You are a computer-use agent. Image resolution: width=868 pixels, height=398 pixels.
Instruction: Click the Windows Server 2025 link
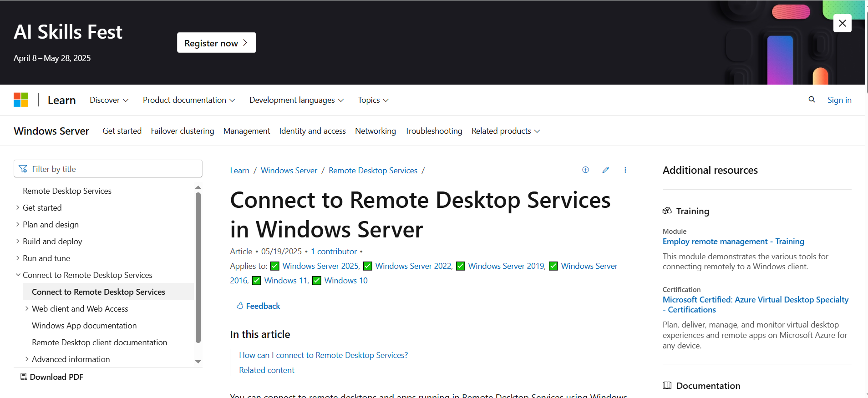(321, 266)
